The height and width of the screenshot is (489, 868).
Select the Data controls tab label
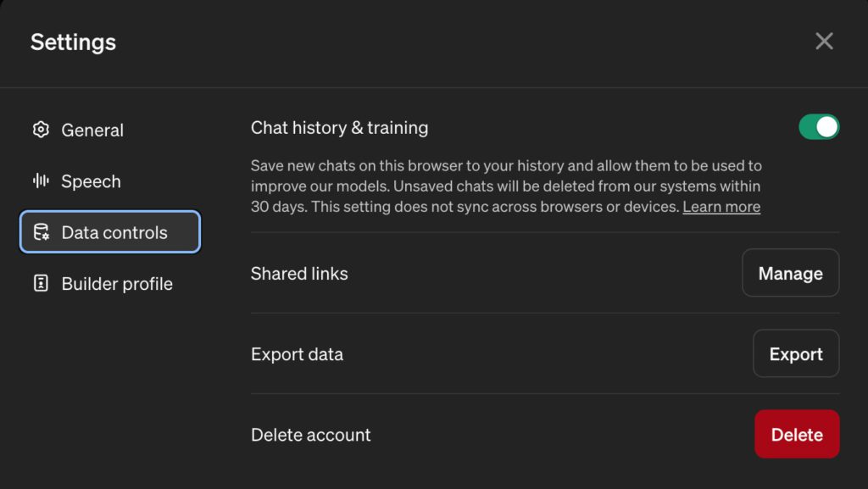(114, 233)
